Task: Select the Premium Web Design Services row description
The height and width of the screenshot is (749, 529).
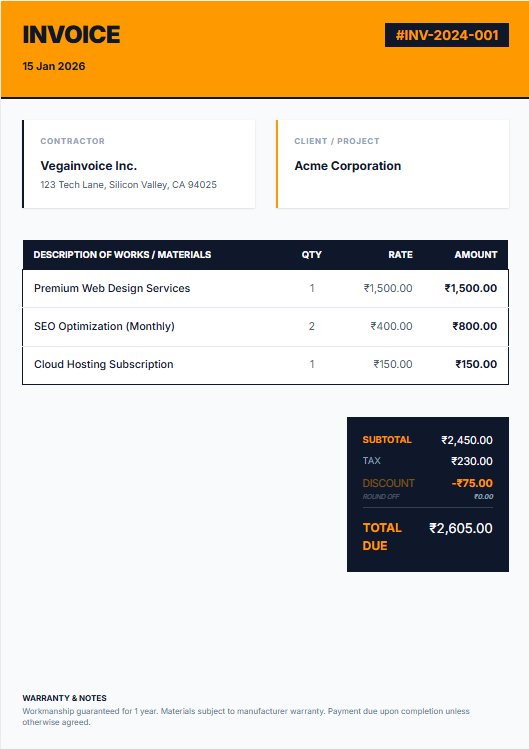Action: pos(112,288)
